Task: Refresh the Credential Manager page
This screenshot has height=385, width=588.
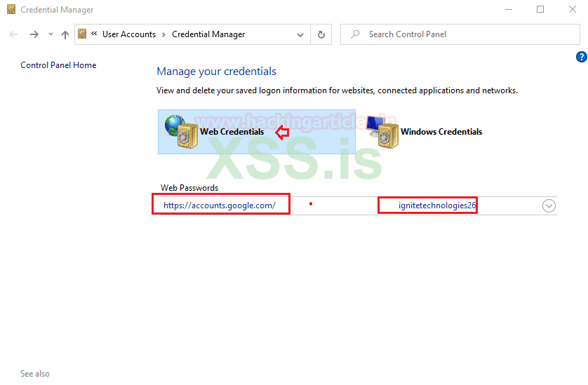Action: 321,34
